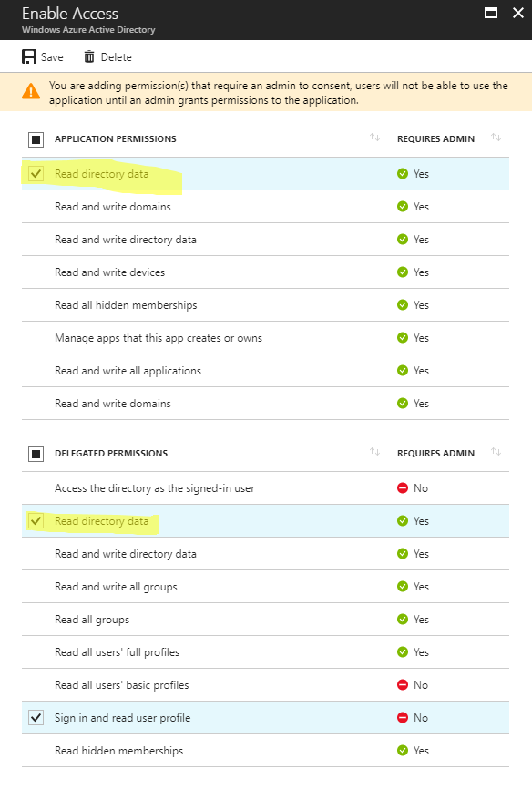Maximize the Enable Access blade
Viewport: 532px width, 800px height.
(491, 14)
